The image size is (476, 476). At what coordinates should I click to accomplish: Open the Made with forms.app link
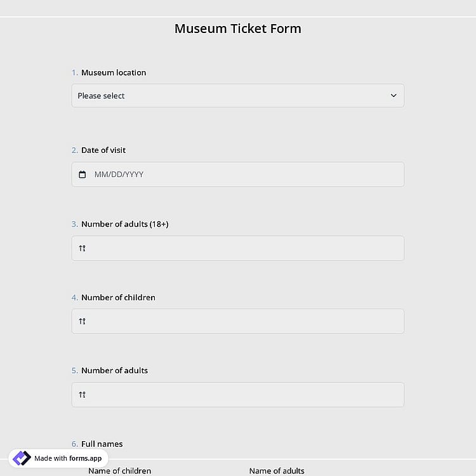[x=58, y=458]
